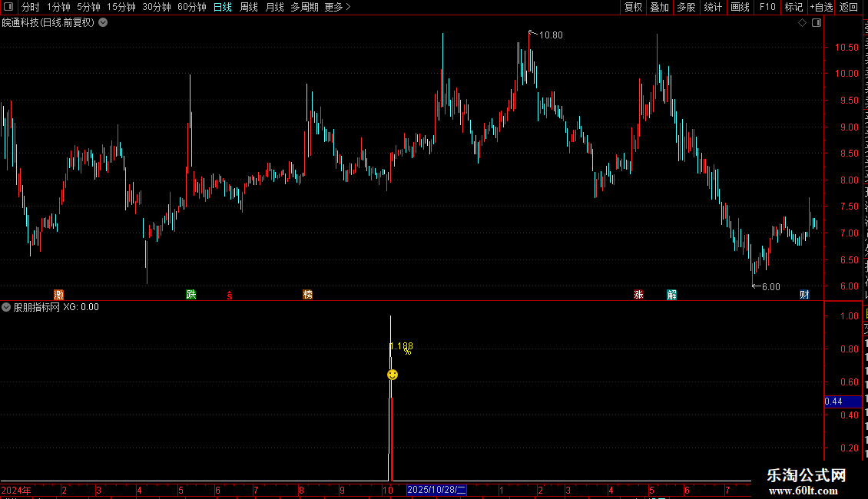The image size is (868, 499).
Task: Toggle the chart window split icon
Action: click(817, 23)
